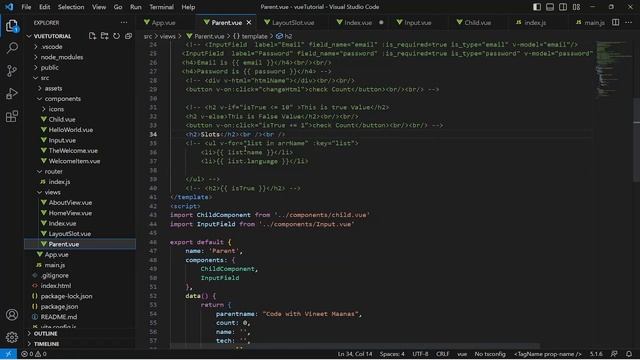Open the Extensions view
Viewport: 640px width, 360px height.
[12, 116]
